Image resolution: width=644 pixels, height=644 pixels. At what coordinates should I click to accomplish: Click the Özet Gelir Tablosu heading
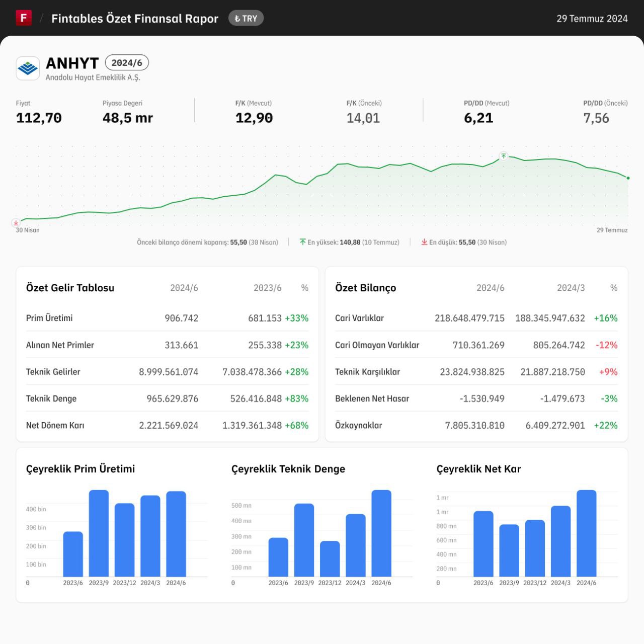(x=70, y=288)
